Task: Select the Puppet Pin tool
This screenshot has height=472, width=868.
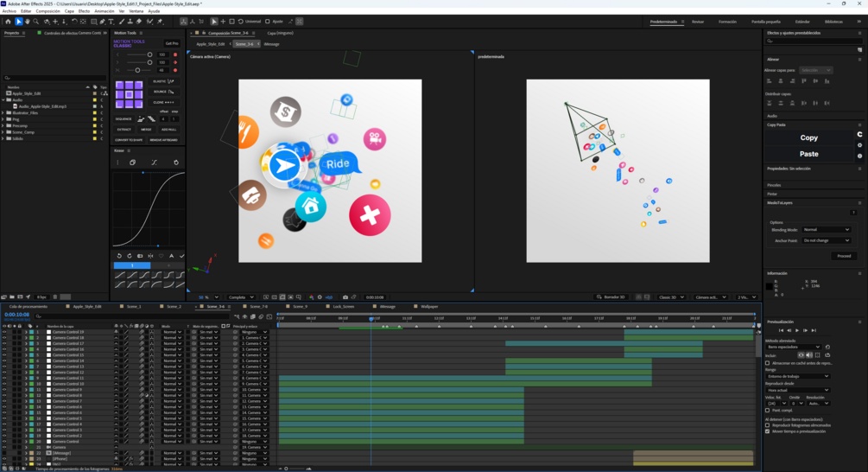Action: click(160, 22)
